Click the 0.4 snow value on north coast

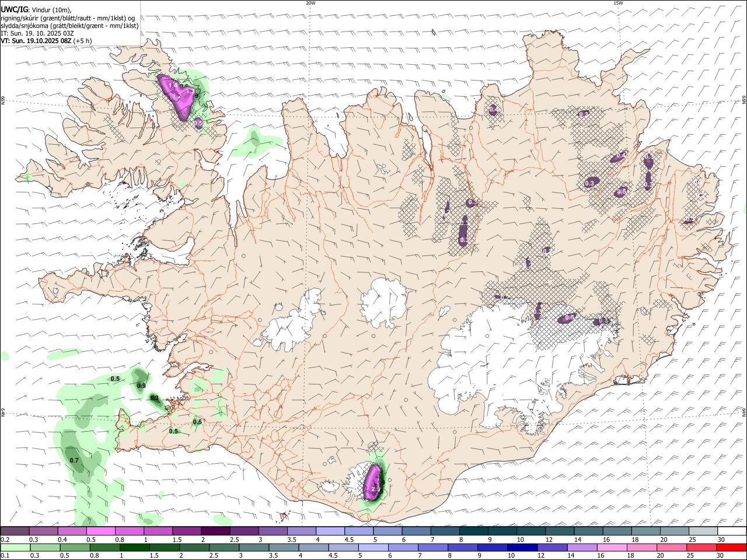pos(493,109)
